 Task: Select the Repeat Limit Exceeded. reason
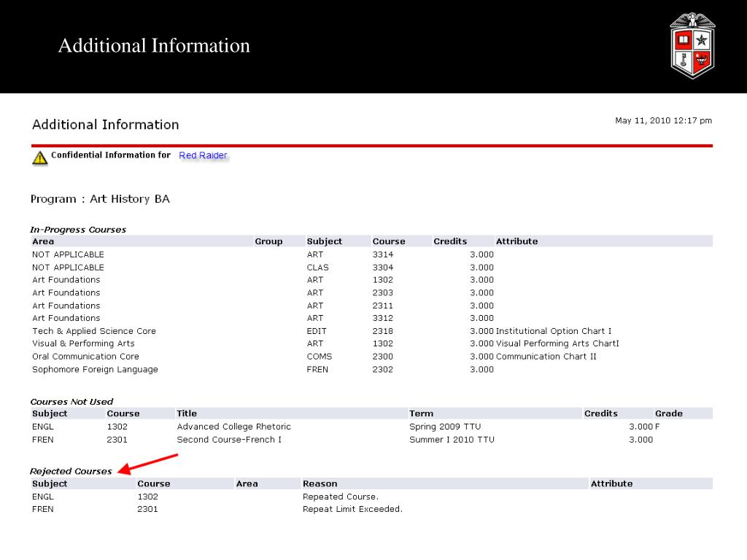point(352,508)
